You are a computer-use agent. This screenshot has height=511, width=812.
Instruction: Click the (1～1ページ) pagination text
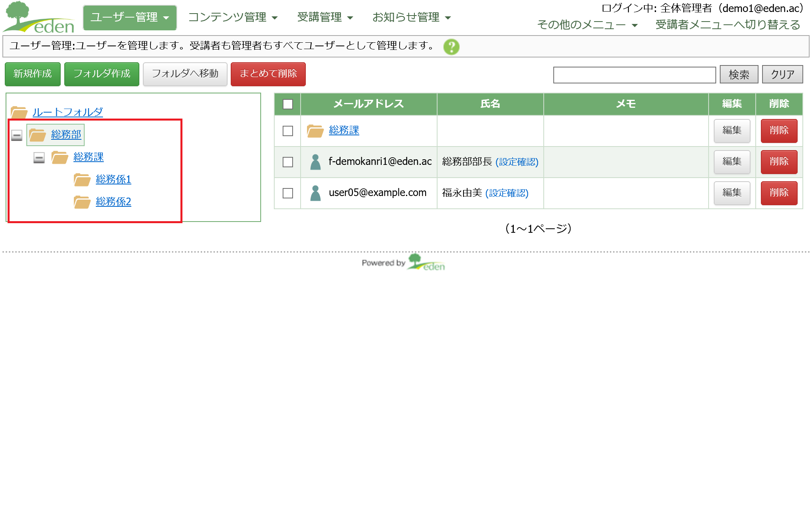coord(538,228)
